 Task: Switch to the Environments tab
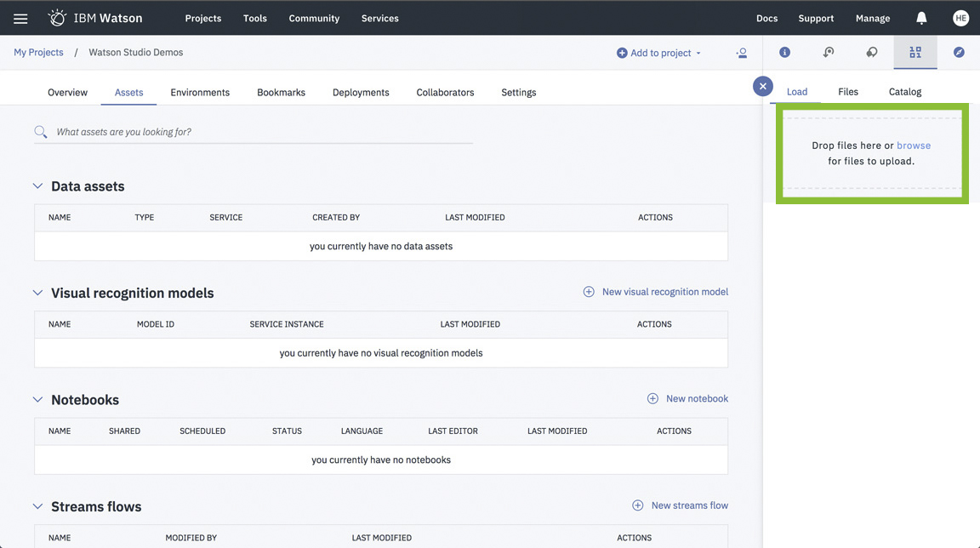pyautogui.click(x=200, y=93)
